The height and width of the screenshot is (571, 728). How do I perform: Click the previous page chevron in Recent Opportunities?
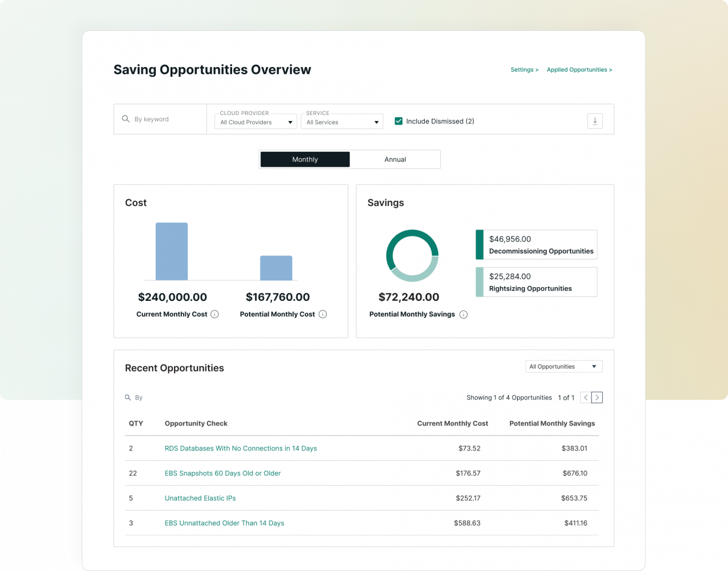coord(585,398)
